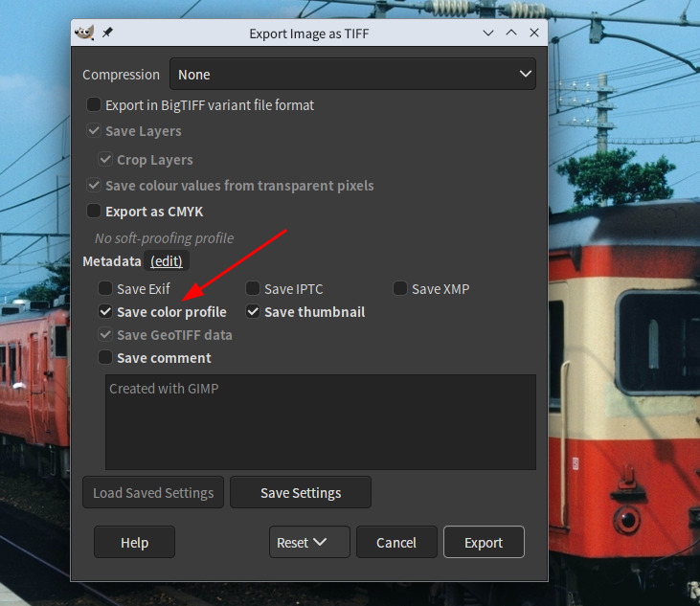Open the Compression dropdown
700x606 pixels.
pyautogui.click(x=352, y=74)
